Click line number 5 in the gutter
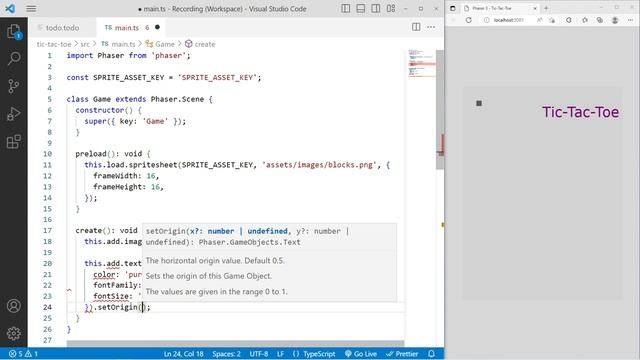 (x=49, y=99)
